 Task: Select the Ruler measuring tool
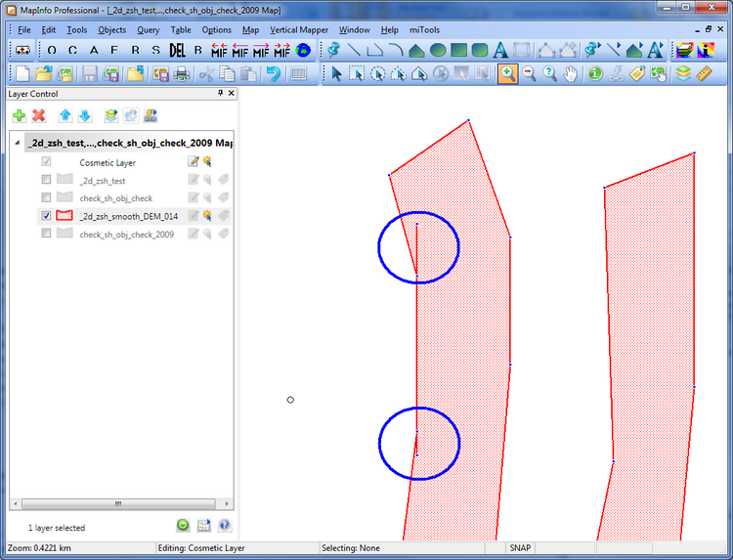point(702,74)
